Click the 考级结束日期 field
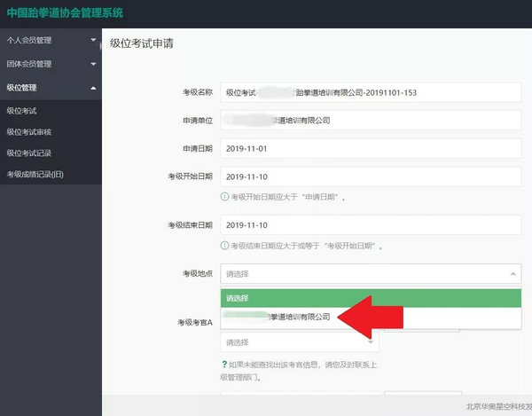This screenshot has width=532, height=416. [x=371, y=225]
